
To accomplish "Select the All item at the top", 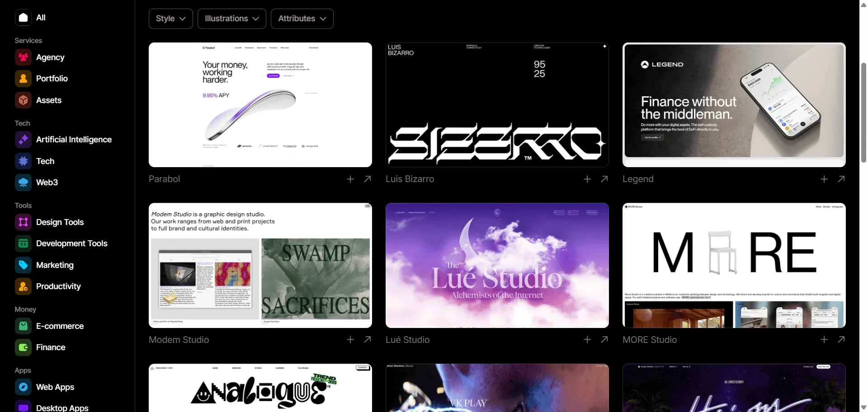I will pos(31,18).
